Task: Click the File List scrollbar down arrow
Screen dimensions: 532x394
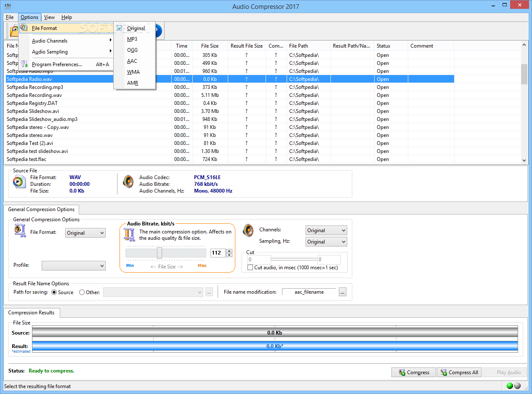Action: [x=524, y=160]
